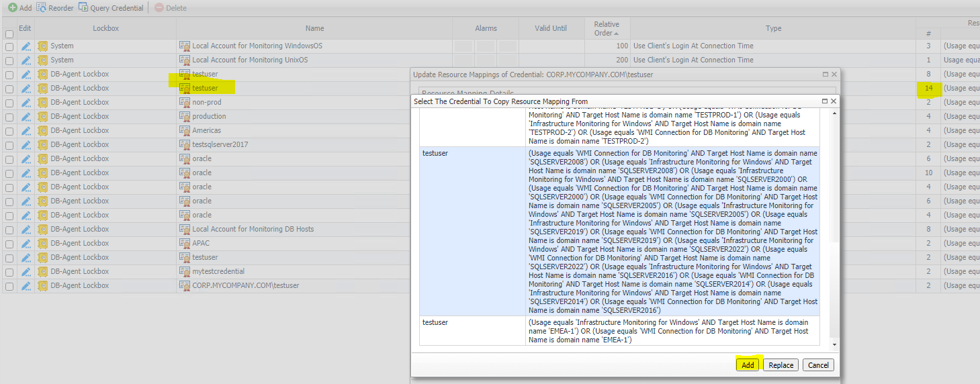Click the Name column header

tap(314, 29)
